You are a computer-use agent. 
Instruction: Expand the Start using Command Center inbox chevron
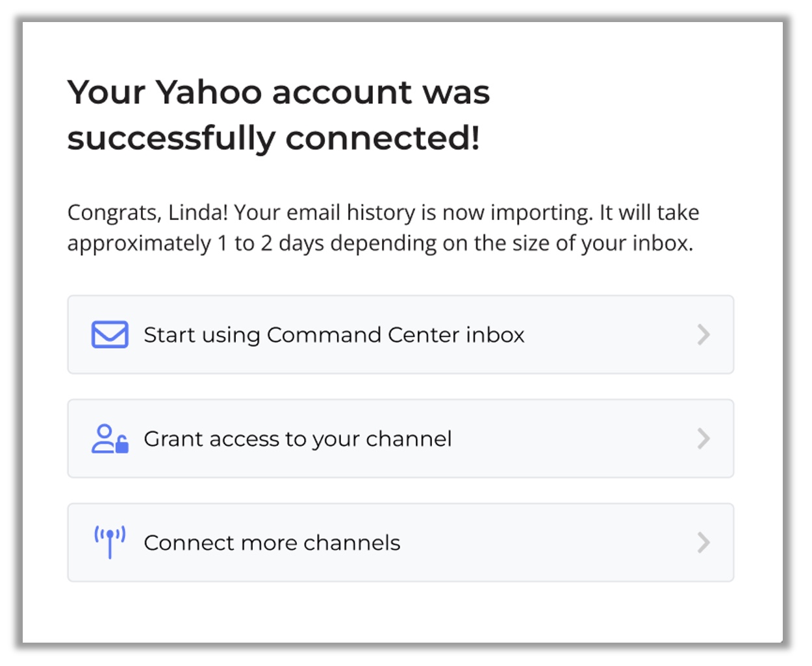[x=704, y=334]
